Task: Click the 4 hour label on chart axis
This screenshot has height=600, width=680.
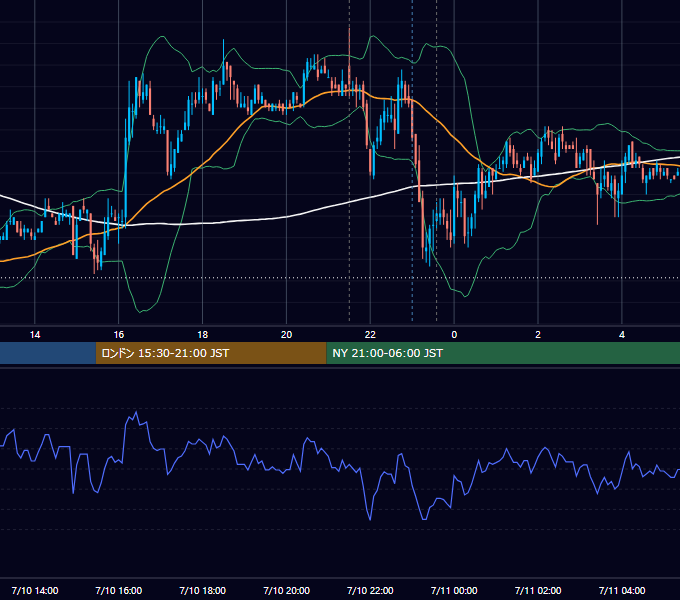Action: tap(622, 335)
